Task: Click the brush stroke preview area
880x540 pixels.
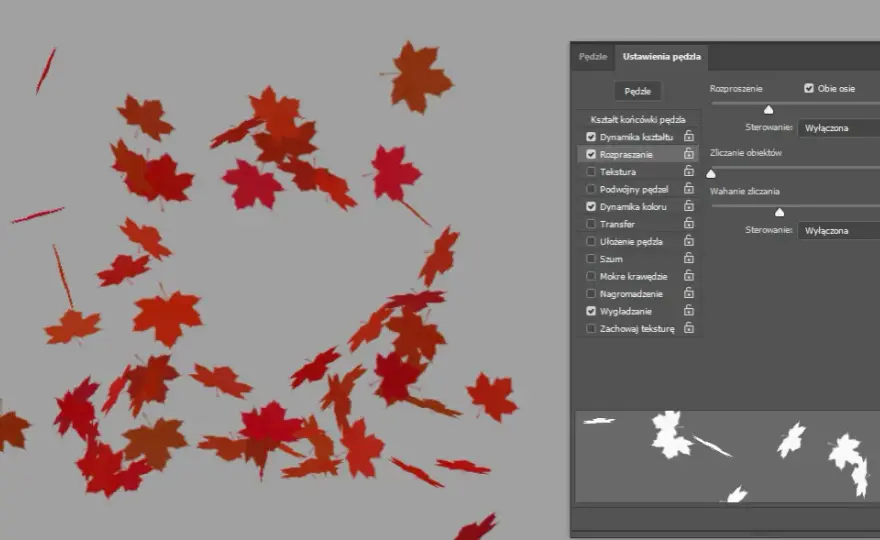Action: coord(728,456)
